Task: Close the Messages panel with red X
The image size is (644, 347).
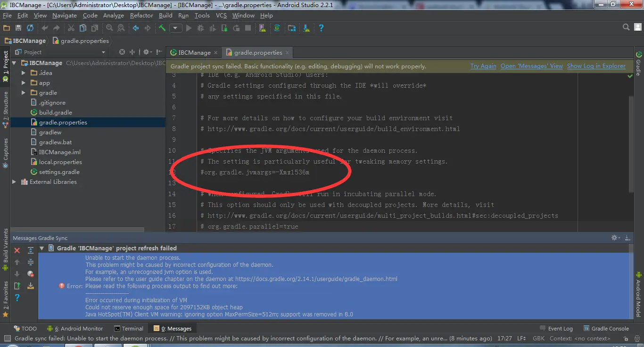Action: pyautogui.click(x=17, y=250)
